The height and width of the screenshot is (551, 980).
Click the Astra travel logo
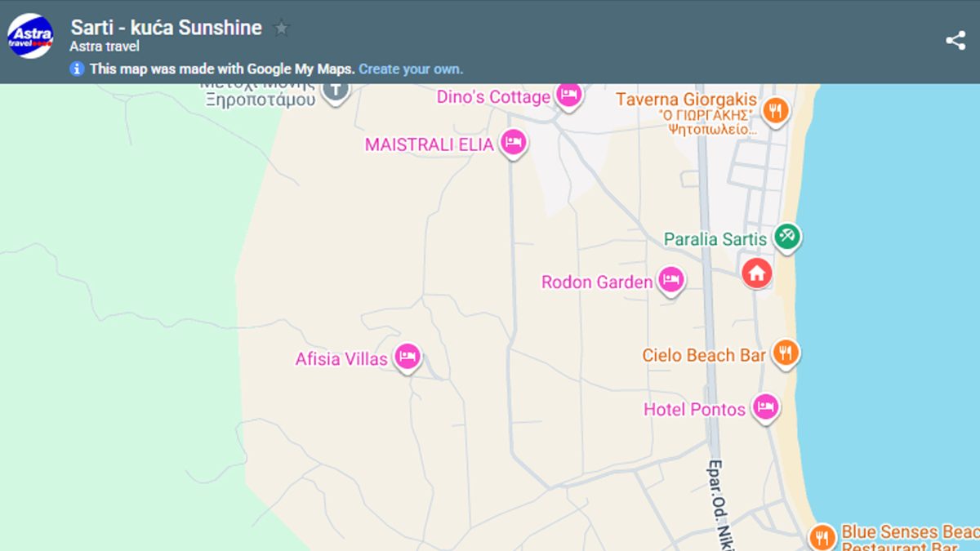point(30,36)
